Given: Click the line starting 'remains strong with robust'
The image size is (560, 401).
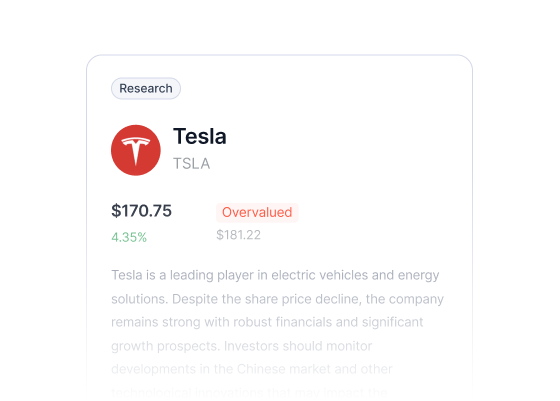Looking at the screenshot, I should 267,322.
